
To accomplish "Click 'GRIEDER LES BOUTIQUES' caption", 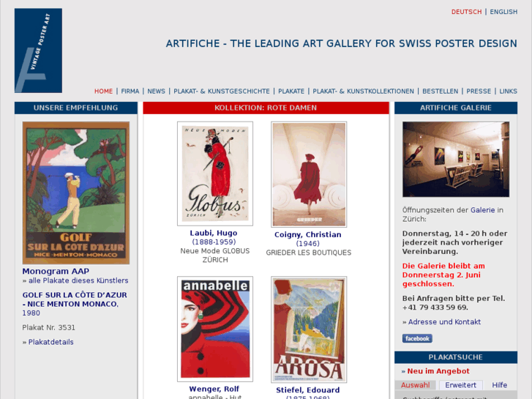I will click(308, 253).
